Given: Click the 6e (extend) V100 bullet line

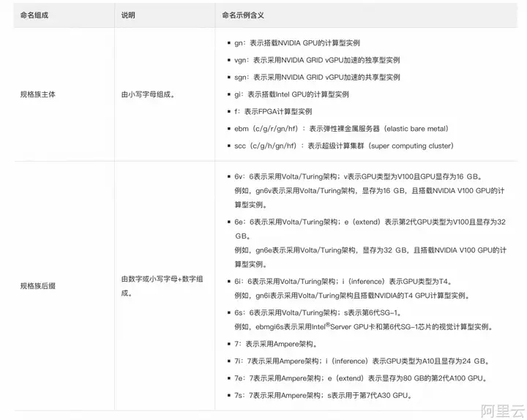Looking at the screenshot, I should pyautogui.click(x=370, y=229).
